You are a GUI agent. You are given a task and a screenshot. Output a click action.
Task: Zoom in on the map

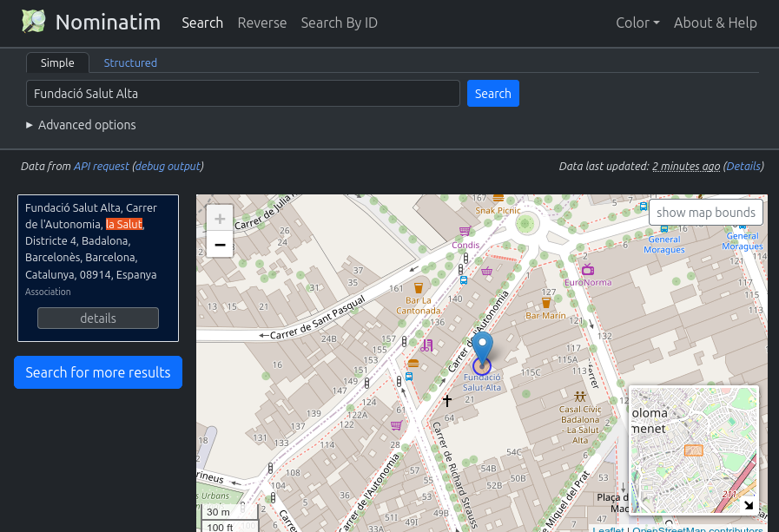pos(220,219)
